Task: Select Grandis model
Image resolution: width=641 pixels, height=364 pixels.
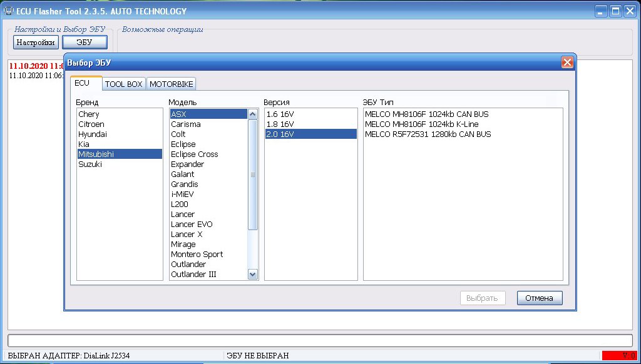Action: (208, 185)
